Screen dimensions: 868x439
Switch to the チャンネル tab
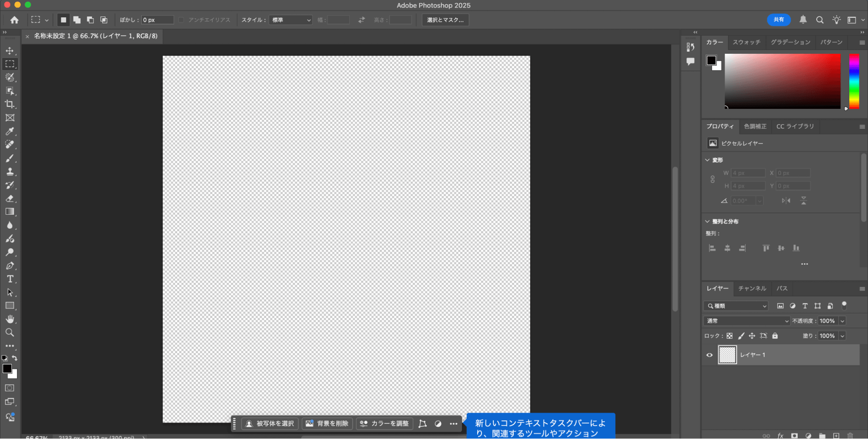tap(752, 288)
